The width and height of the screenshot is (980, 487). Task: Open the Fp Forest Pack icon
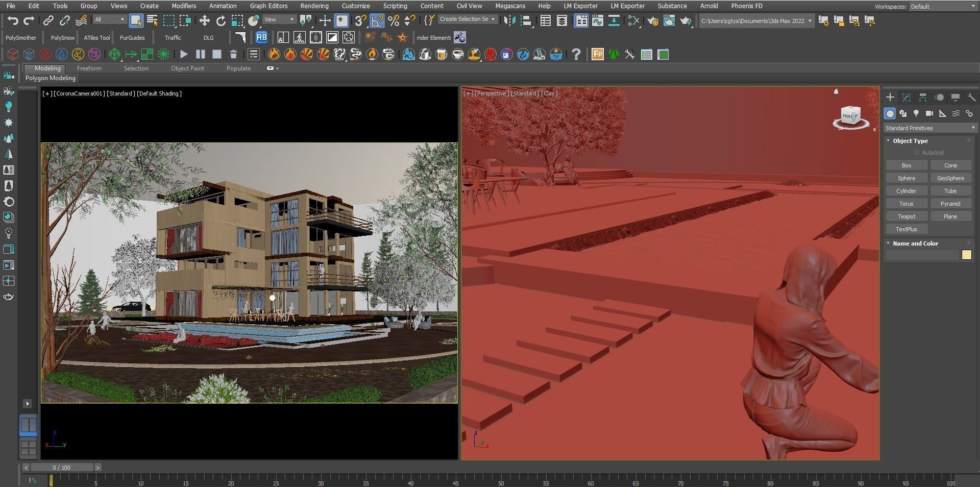[x=598, y=54]
